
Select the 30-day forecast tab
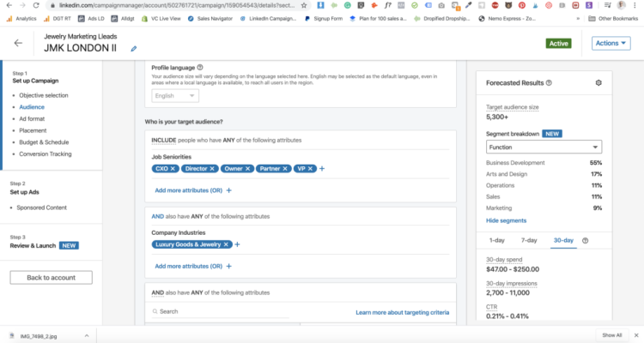tap(563, 240)
